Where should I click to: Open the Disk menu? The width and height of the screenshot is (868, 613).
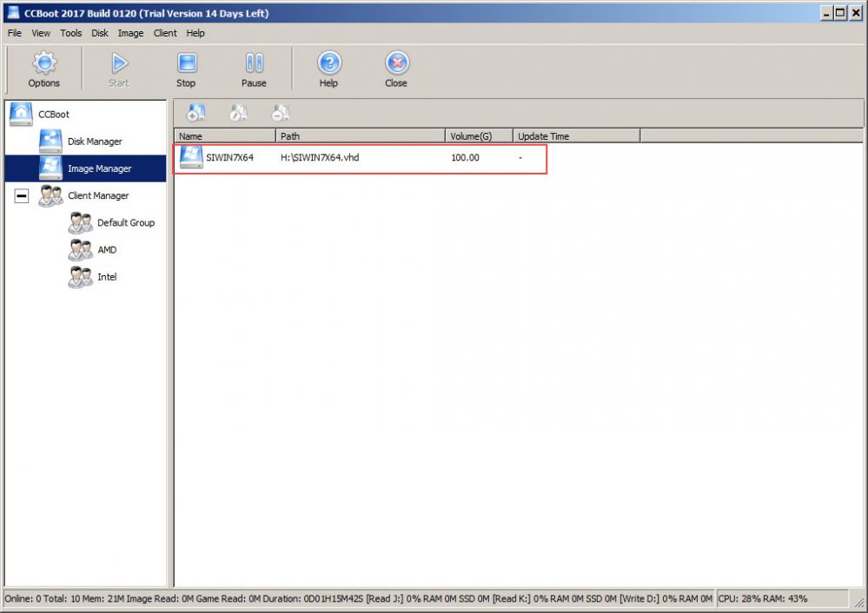coord(100,33)
